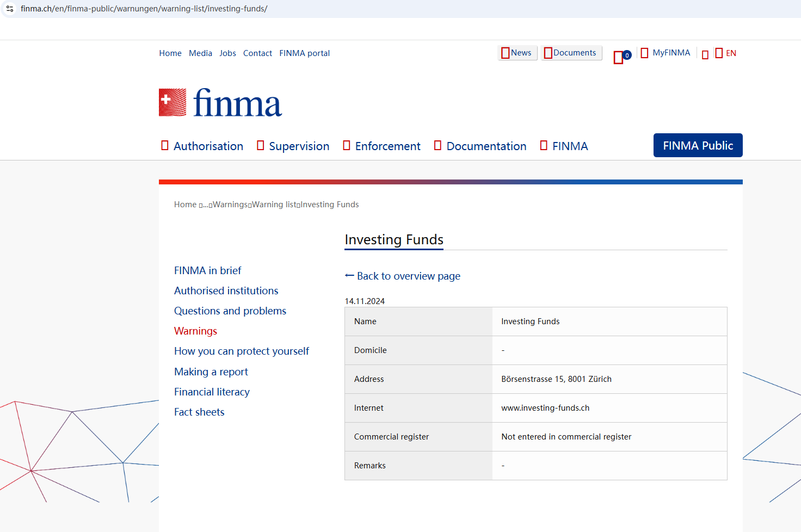The height and width of the screenshot is (532, 801).
Task: Open Warnings in the sidebar
Action: (195, 331)
